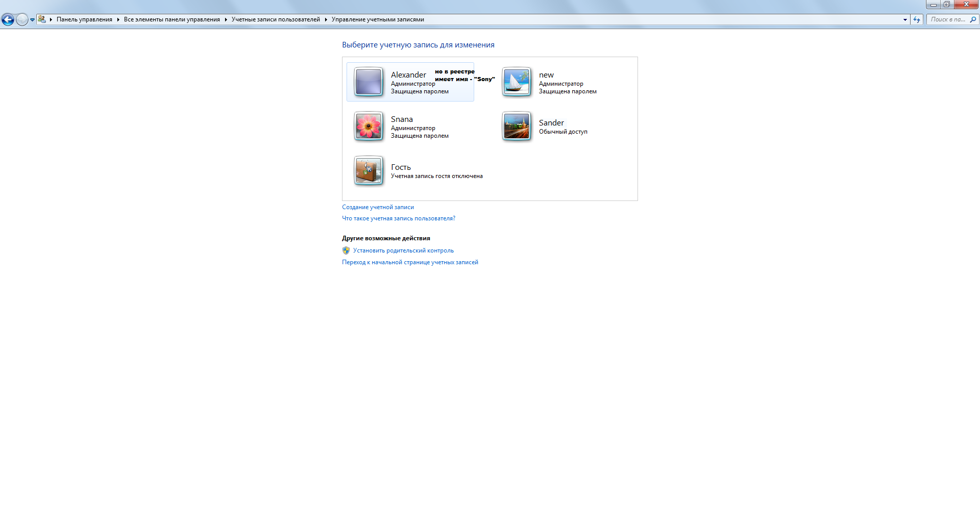980x530 pixels.
Task: Go to Учетные записи пользователей breadcrumb
Action: coord(276,19)
